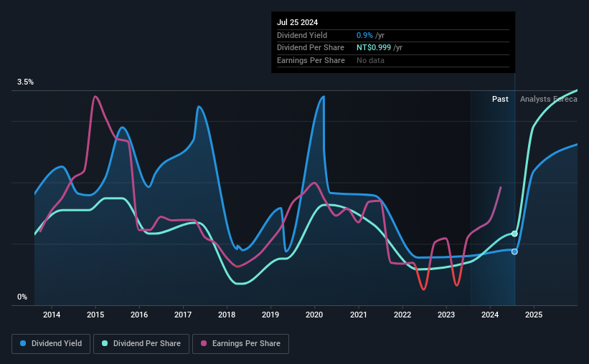Toggle the Dividend Per Share legend series
Screen dimensions: 589x364
141,344
